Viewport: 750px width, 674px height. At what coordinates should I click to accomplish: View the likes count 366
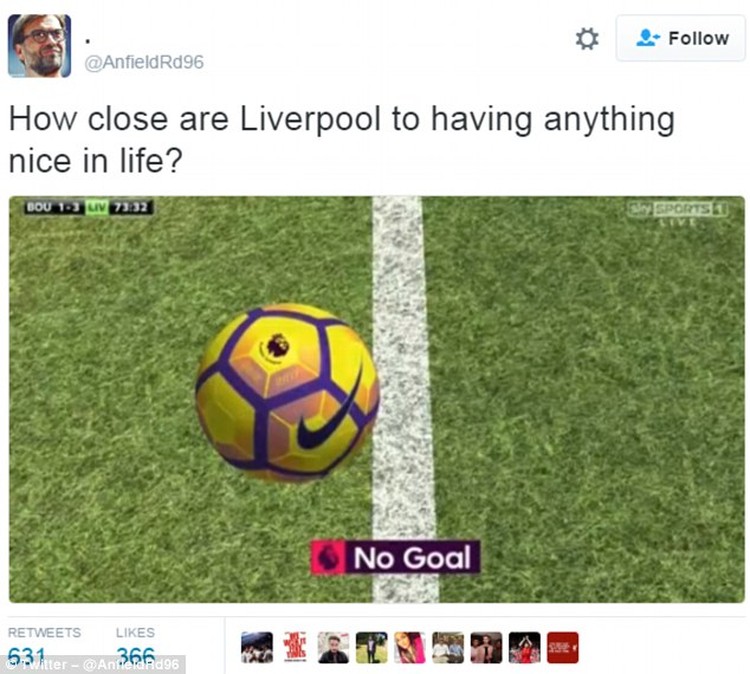click(x=136, y=655)
